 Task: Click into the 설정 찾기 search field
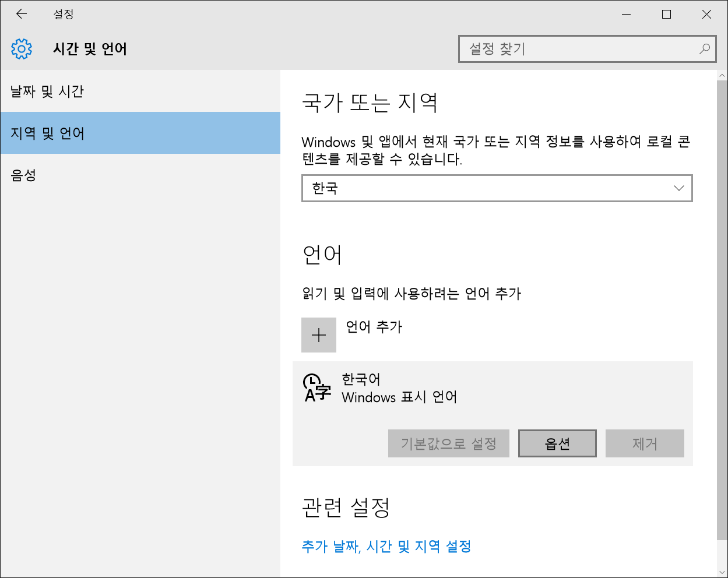pyautogui.click(x=587, y=49)
